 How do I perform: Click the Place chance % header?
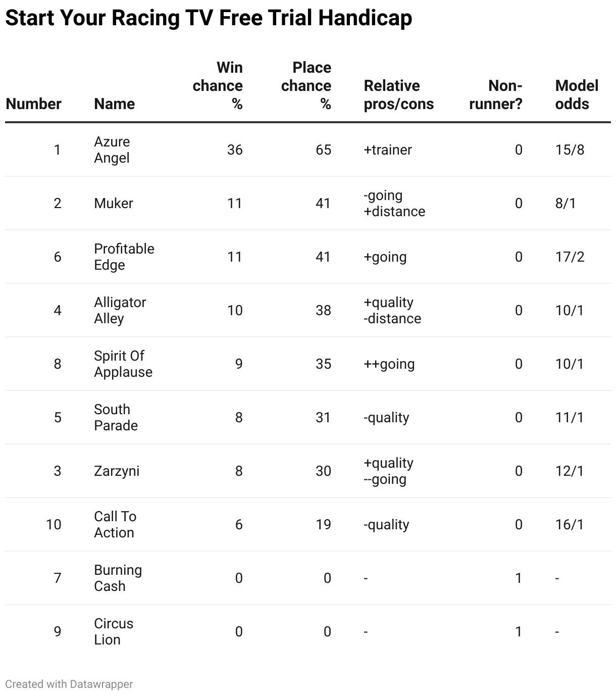[306, 85]
